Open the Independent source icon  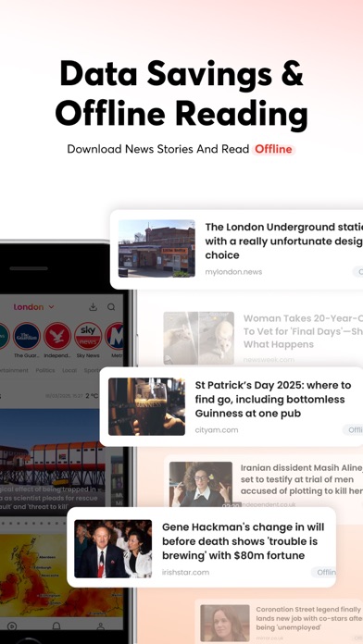(x=57, y=336)
